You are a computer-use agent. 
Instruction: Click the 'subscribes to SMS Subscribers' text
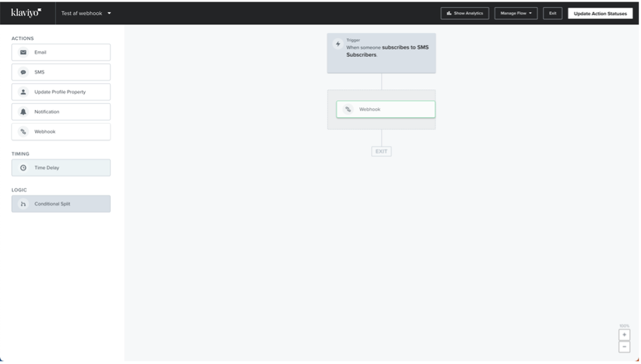point(387,51)
